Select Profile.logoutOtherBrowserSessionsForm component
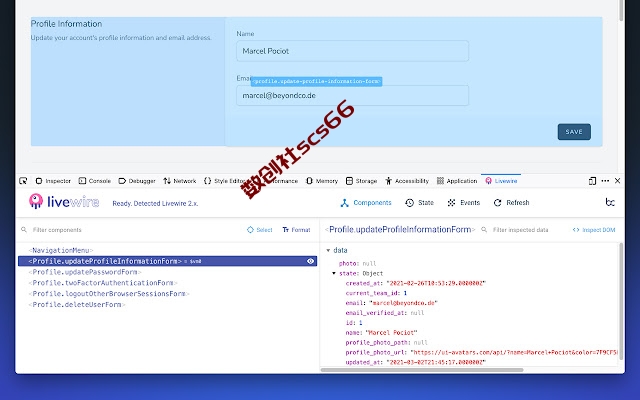The height and width of the screenshot is (400, 640). [109, 293]
